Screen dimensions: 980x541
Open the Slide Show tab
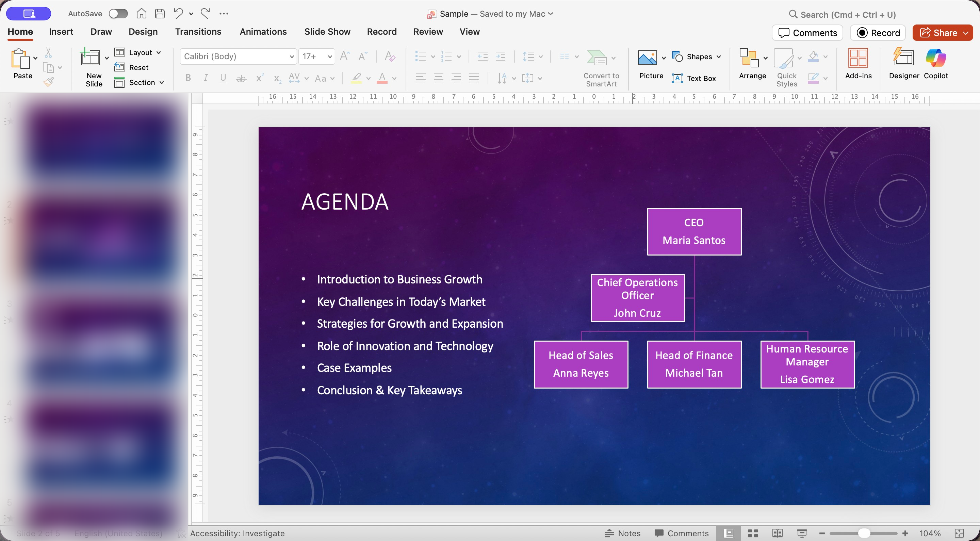point(327,32)
